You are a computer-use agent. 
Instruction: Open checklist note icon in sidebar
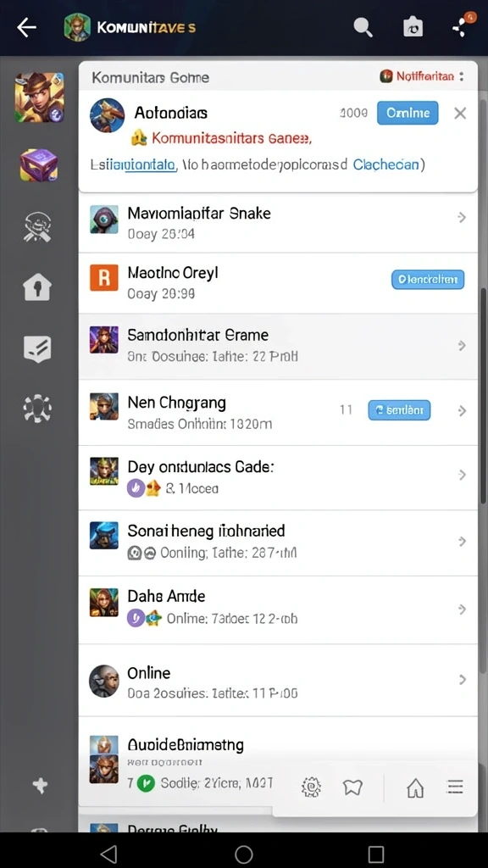37,348
